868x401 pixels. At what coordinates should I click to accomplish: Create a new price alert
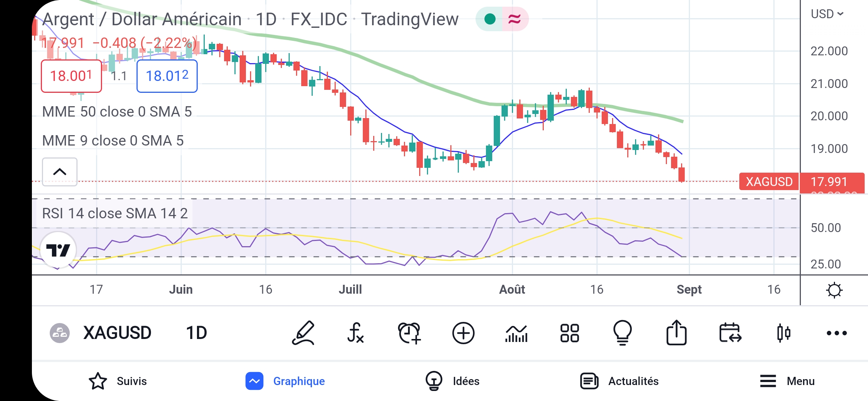409,333
